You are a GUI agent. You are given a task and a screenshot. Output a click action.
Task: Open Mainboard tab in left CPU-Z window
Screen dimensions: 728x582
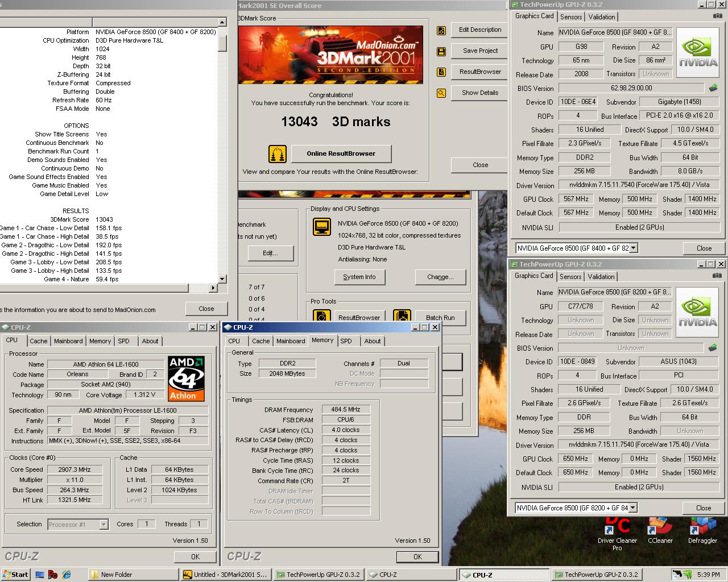[x=68, y=341]
